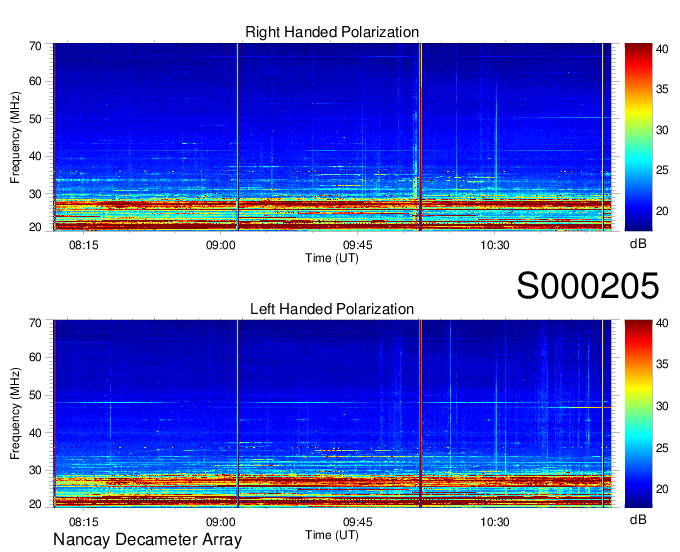Click the '09:00' tick label on upper plot
The width and height of the screenshot is (680, 552).
(221, 245)
